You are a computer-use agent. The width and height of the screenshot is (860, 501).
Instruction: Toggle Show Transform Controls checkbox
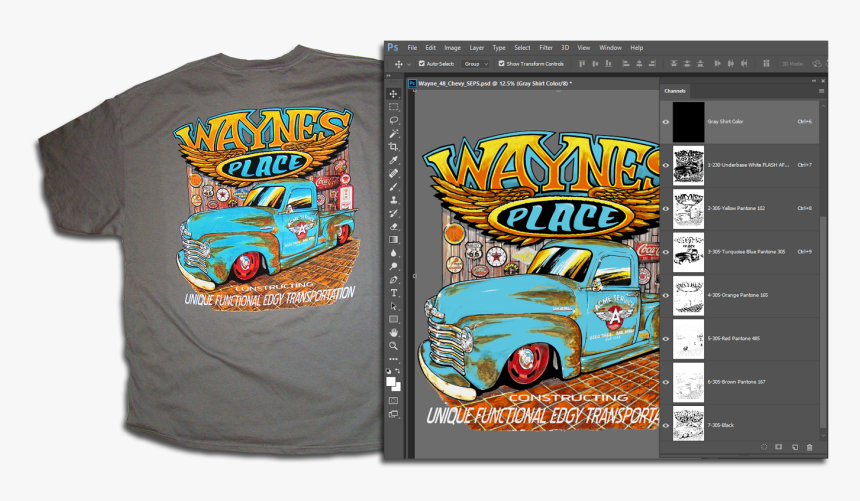tap(501, 64)
